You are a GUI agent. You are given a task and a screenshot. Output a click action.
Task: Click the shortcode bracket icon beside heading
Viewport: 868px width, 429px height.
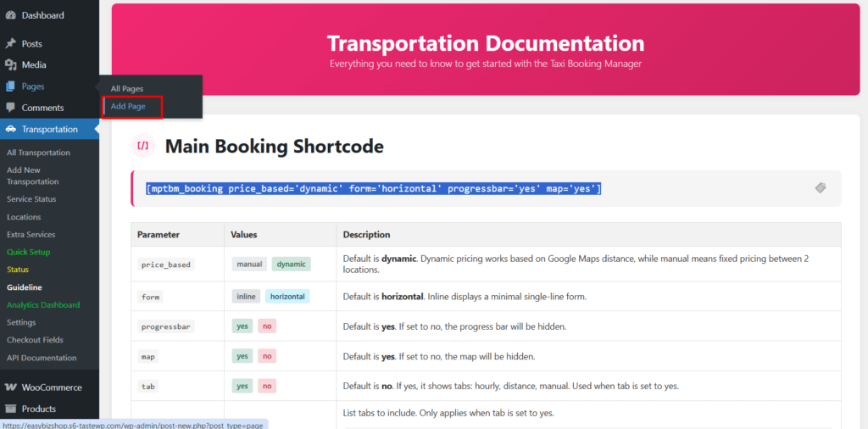pyautogui.click(x=142, y=146)
